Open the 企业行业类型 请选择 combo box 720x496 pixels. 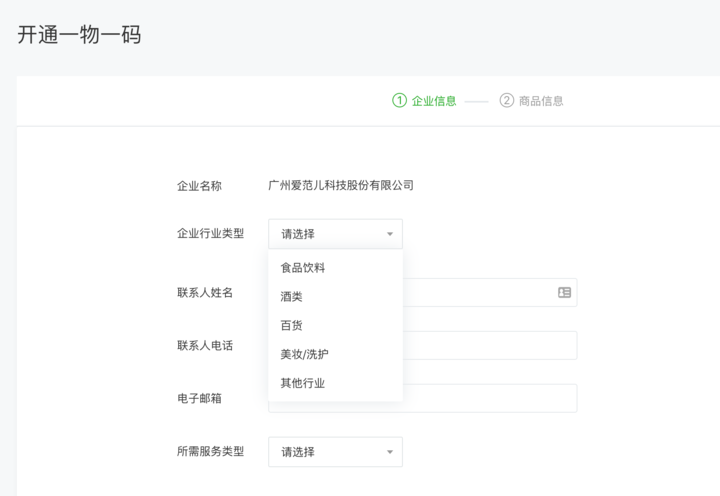[335, 234]
